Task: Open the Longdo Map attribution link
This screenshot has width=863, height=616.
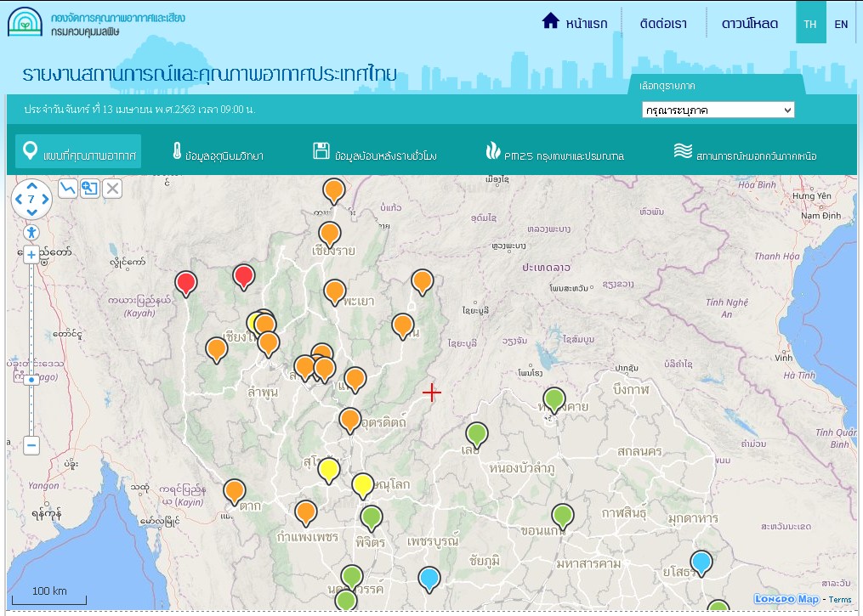Action: (x=789, y=600)
